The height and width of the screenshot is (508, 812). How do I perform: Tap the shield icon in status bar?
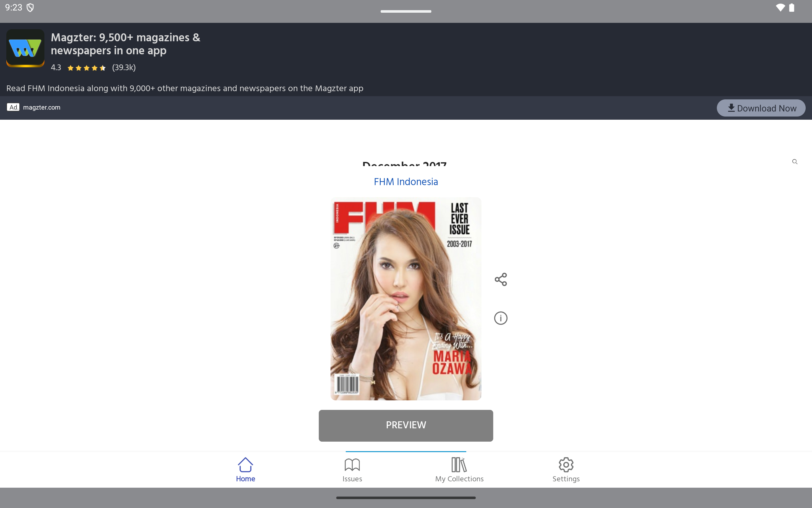point(30,8)
